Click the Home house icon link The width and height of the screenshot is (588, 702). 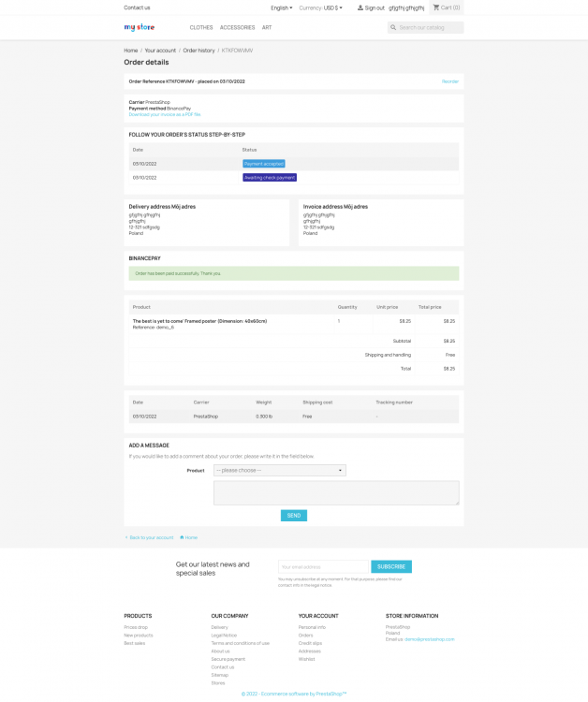click(x=182, y=537)
